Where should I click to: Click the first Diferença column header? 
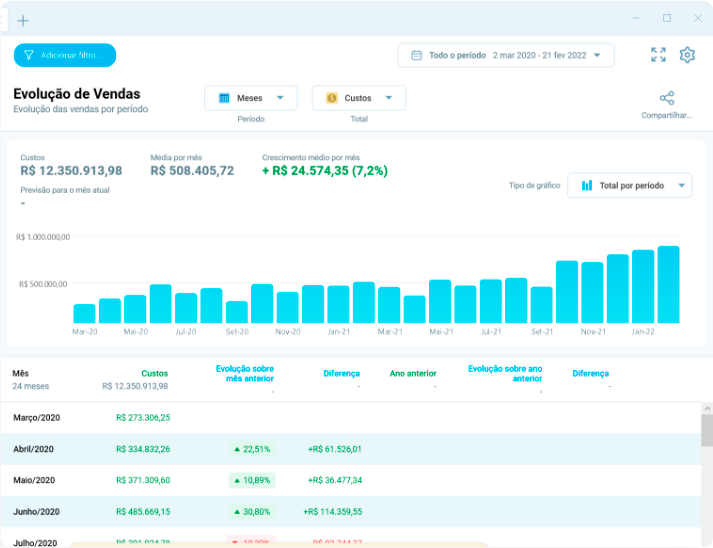tap(341, 373)
